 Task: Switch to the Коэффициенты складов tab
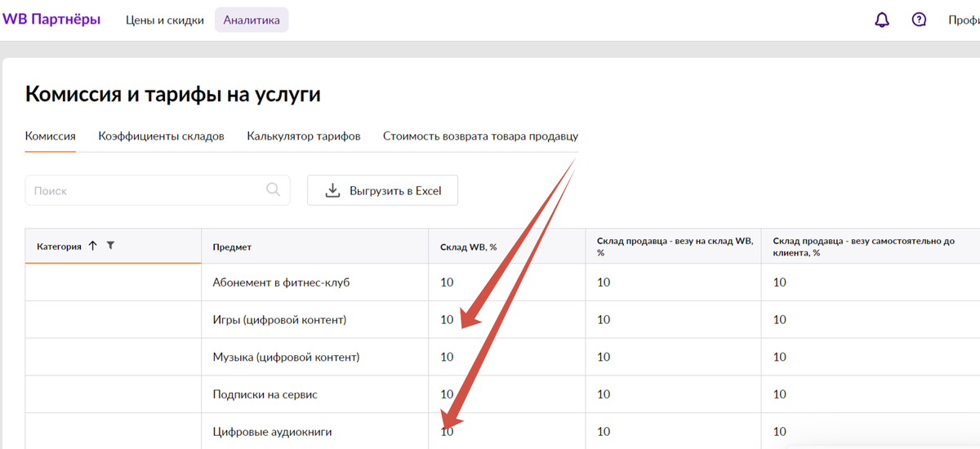(161, 136)
